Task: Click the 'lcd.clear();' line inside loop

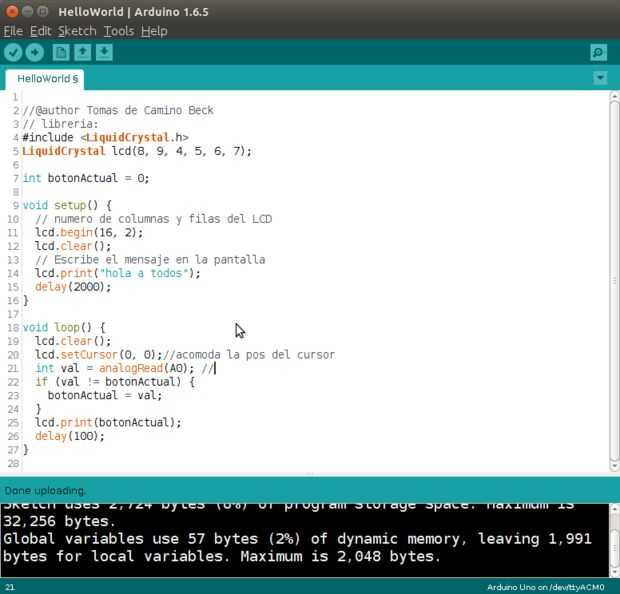Action: coord(73,341)
